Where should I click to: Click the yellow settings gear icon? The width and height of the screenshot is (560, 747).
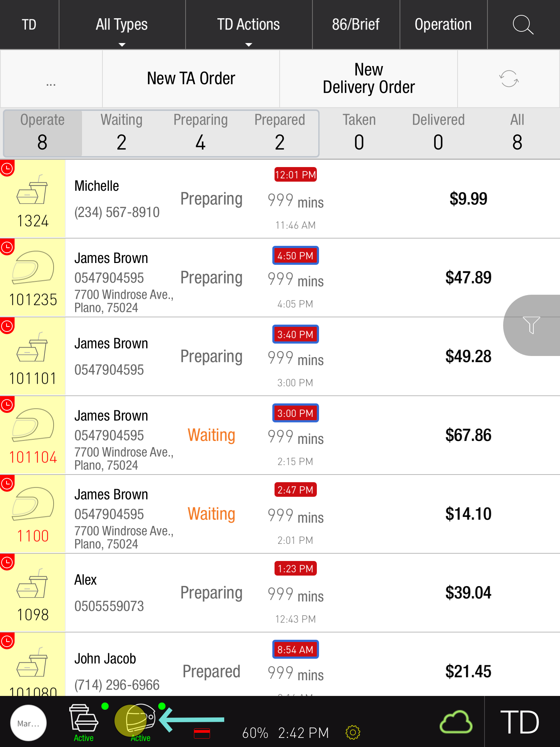click(x=353, y=732)
